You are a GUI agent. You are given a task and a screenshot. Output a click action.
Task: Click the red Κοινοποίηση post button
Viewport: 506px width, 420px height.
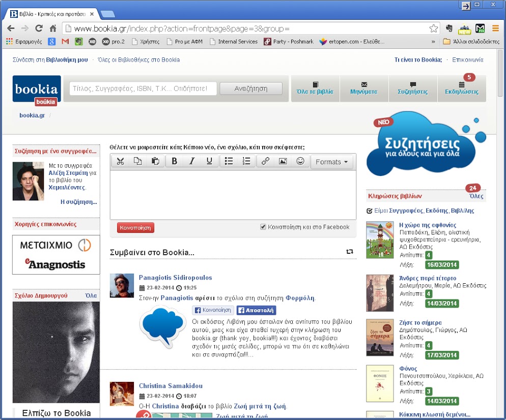(135, 227)
